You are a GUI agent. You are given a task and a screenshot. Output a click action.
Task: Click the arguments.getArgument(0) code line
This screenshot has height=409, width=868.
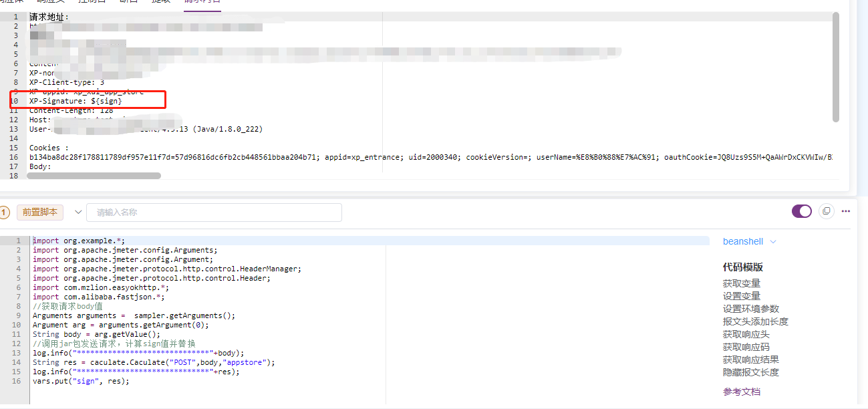coord(121,325)
